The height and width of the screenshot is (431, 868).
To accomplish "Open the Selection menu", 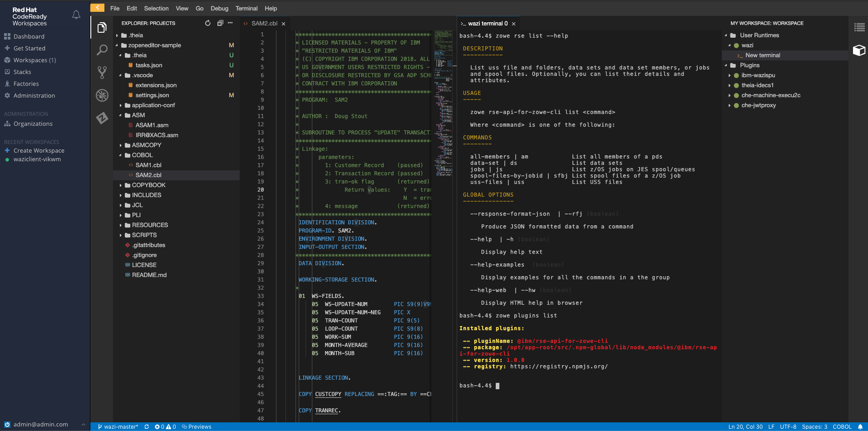I will (x=156, y=8).
